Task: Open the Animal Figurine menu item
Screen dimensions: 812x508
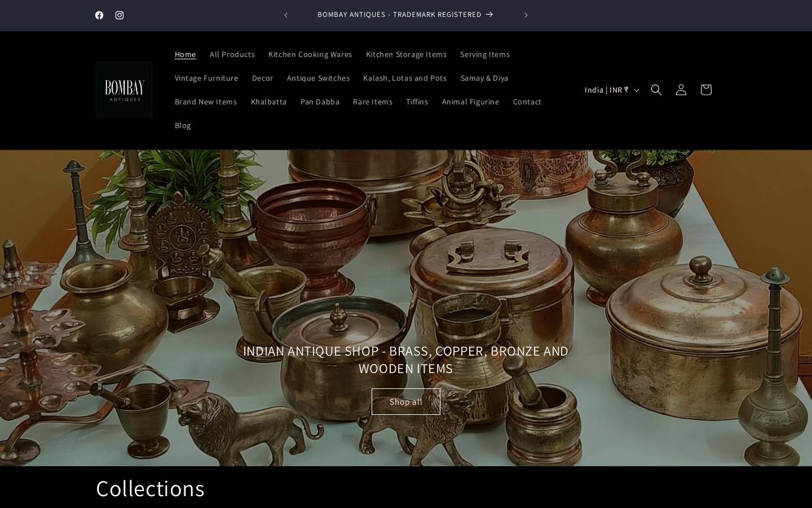Action: pos(471,102)
